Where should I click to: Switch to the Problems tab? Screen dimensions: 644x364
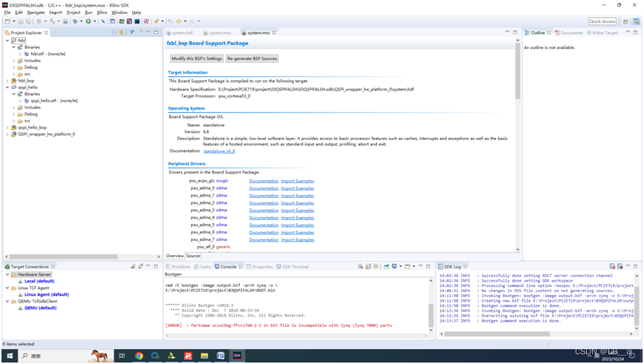(178, 267)
